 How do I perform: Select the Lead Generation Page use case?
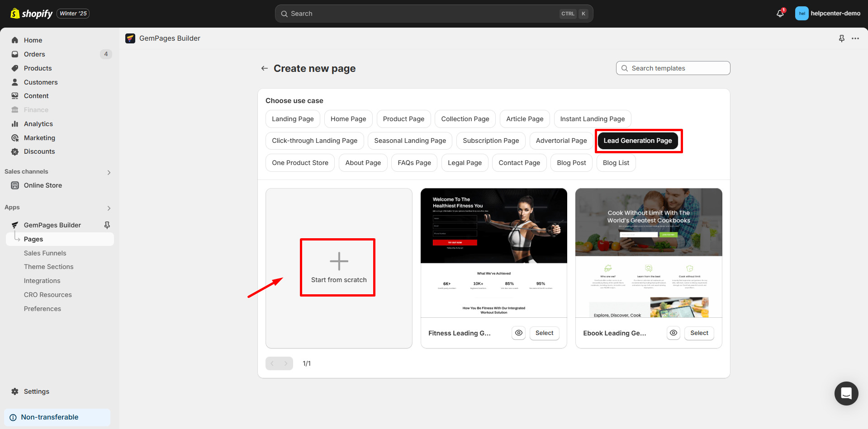coord(638,141)
